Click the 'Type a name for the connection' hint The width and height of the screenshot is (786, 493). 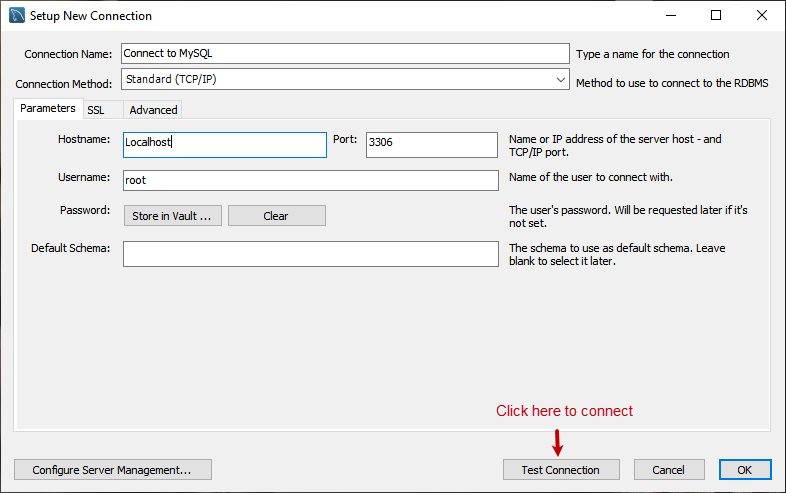653,54
